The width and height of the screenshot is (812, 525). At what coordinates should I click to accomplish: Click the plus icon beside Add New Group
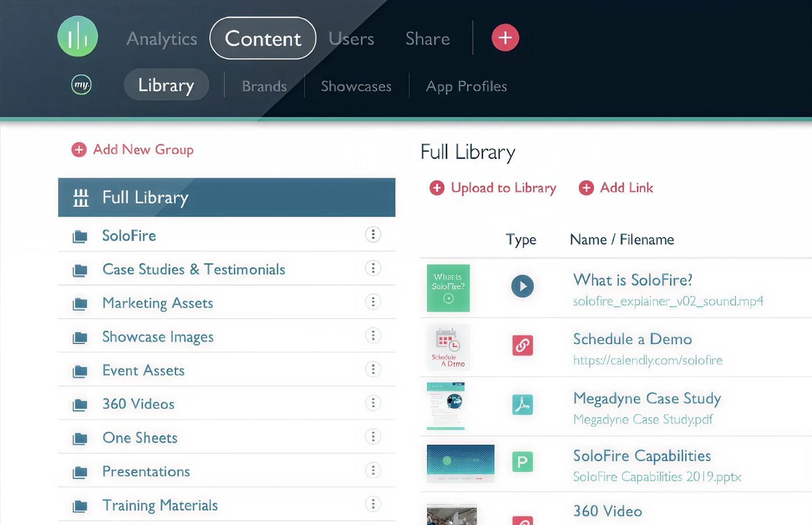79,150
